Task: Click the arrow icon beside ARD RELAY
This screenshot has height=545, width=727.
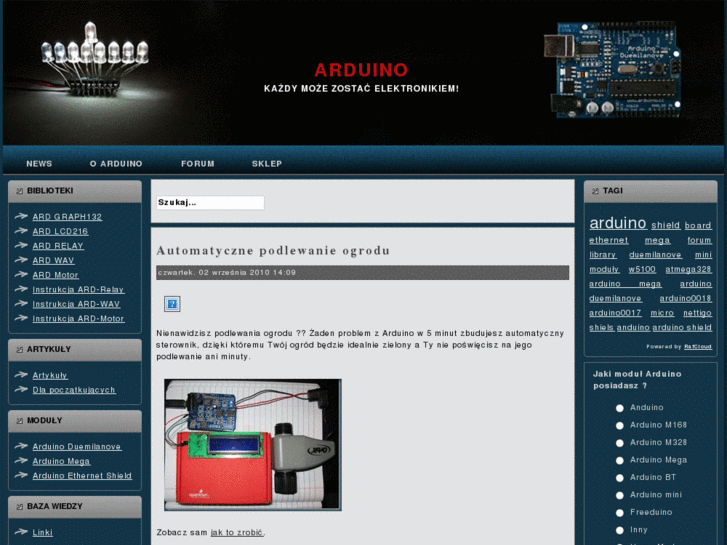Action: click(x=21, y=245)
